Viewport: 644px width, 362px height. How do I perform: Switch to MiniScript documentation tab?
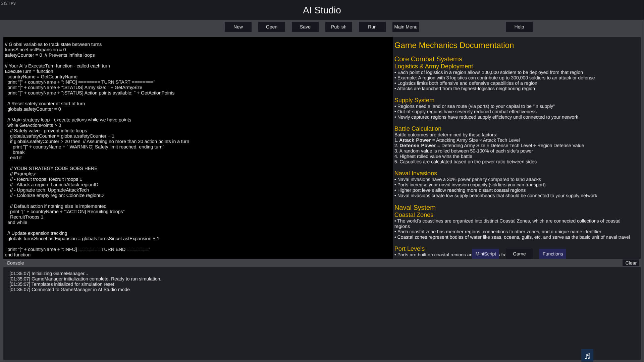pyautogui.click(x=485, y=254)
